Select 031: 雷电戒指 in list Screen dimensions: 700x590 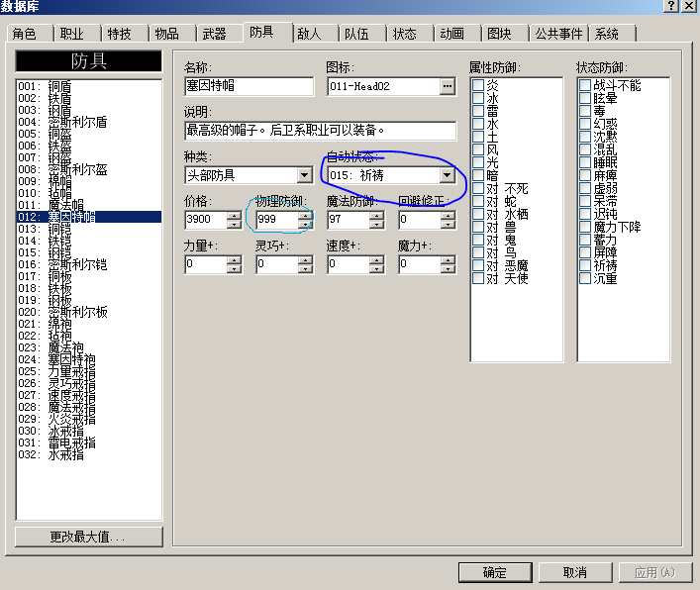tap(89, 442)
